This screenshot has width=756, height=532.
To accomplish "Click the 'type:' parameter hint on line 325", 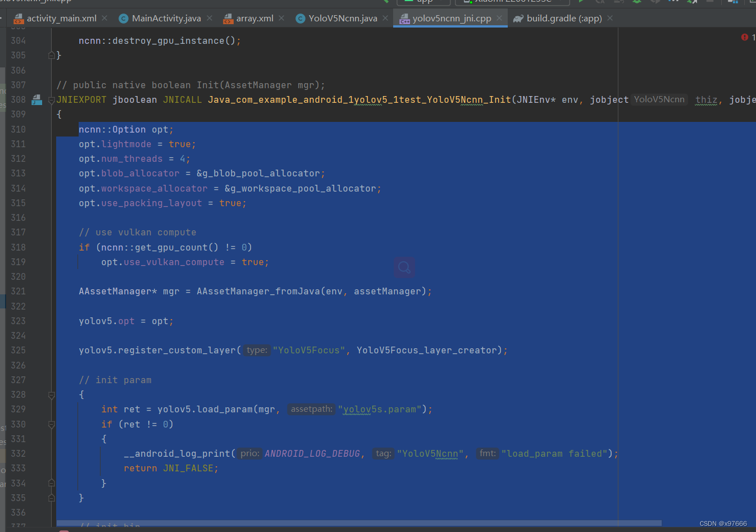I will [257, 350].
